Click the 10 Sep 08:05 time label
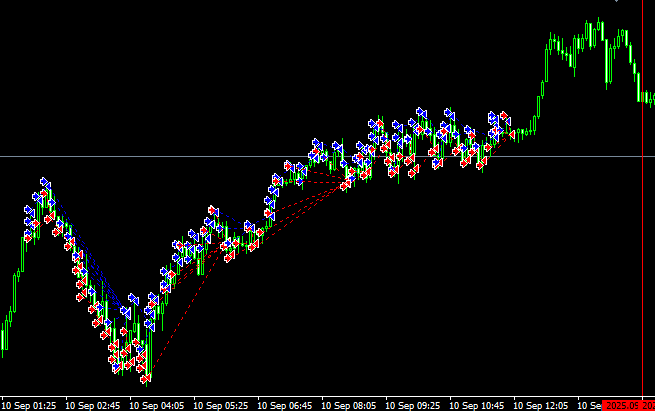This screenshot has height=411, width=655. point(349,405)
